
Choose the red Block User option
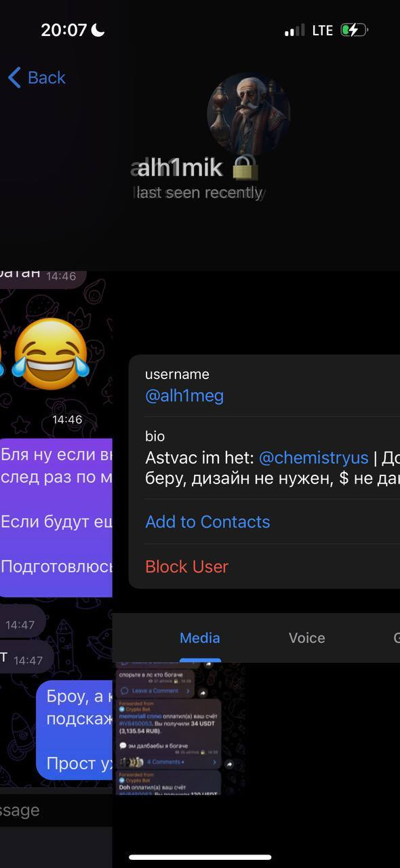(x=186, y=566)
